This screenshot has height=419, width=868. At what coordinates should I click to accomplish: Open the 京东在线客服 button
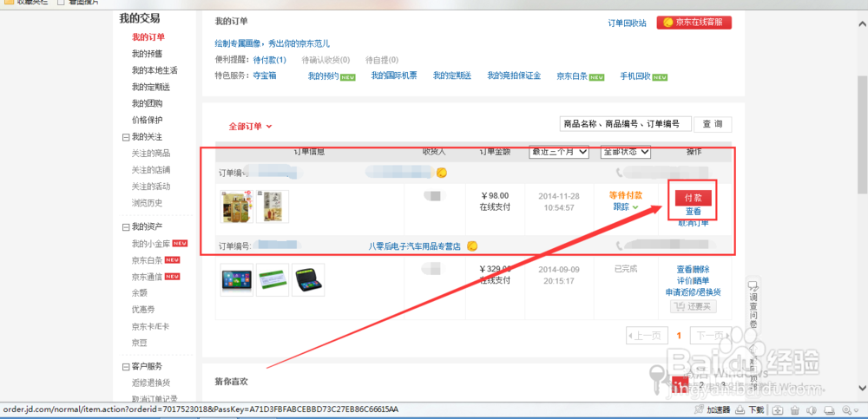point(694,23)
